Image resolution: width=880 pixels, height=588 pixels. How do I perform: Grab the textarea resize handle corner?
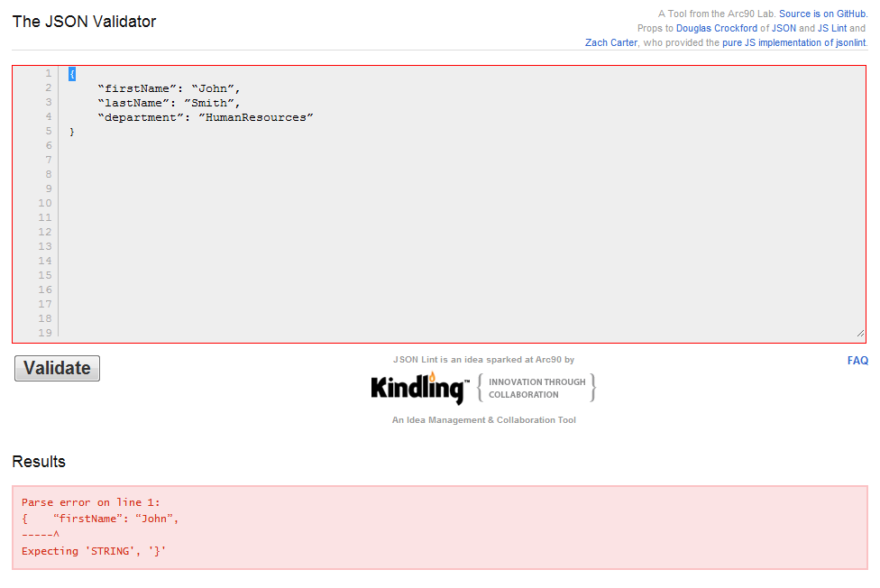[860, 334]
